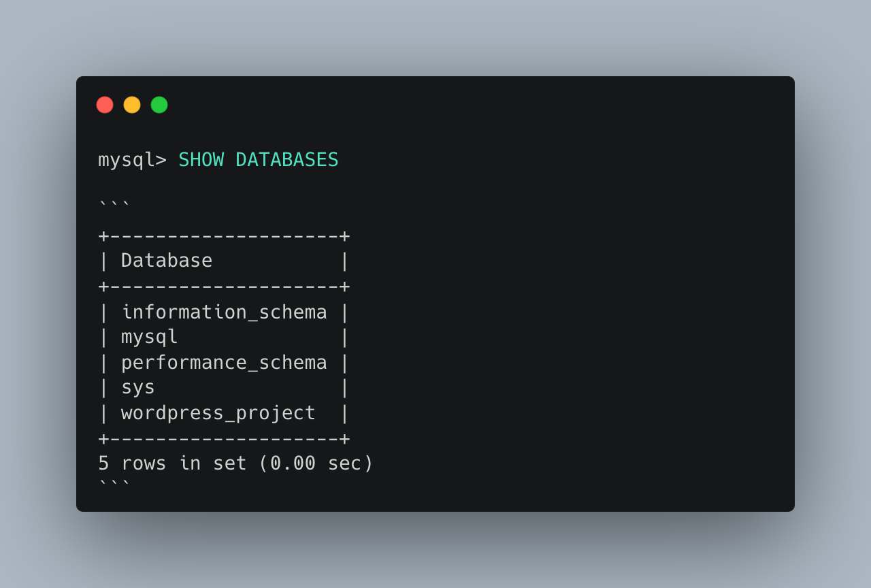Click the red close window button
Image resolution: width=871 pixels, height=588 pixels.
click(x=105, y=105)
